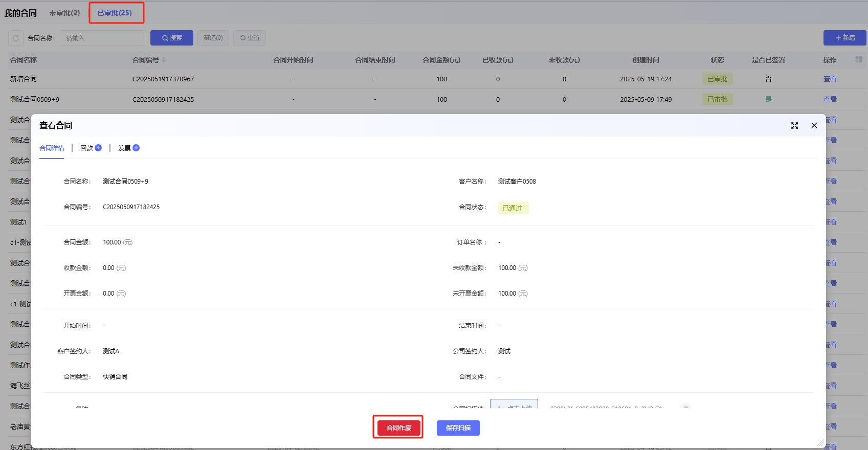Close the 查看合同 dialog
This screenshot has height=450, width=868.
tap(814, 126)
